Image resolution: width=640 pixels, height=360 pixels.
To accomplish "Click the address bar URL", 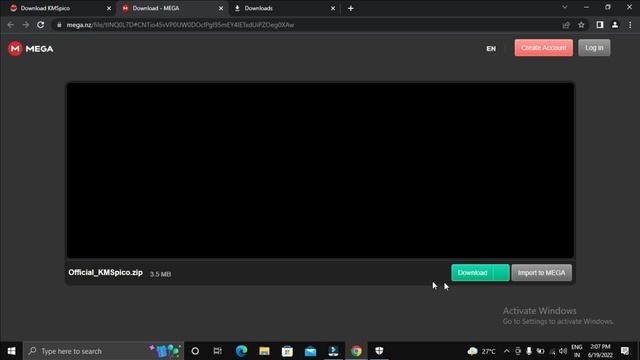I will [x=180, y=25].
